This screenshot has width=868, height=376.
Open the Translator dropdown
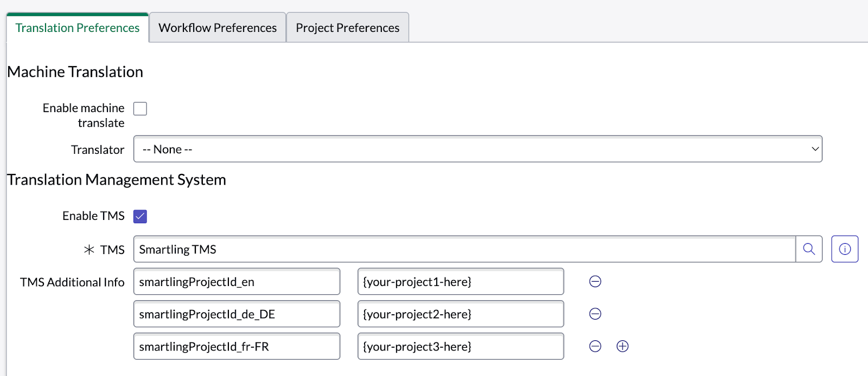click(477, 149)
